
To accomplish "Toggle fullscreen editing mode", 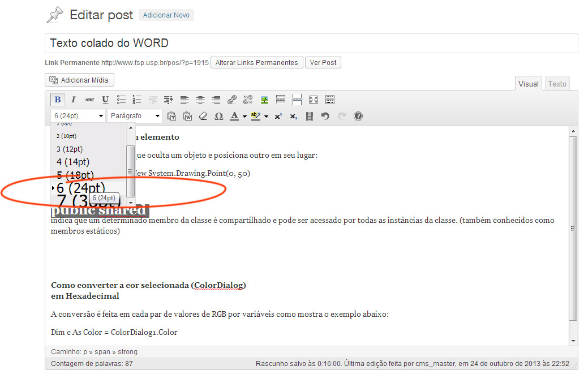I will pyautogui.click(x=314, y=100).
